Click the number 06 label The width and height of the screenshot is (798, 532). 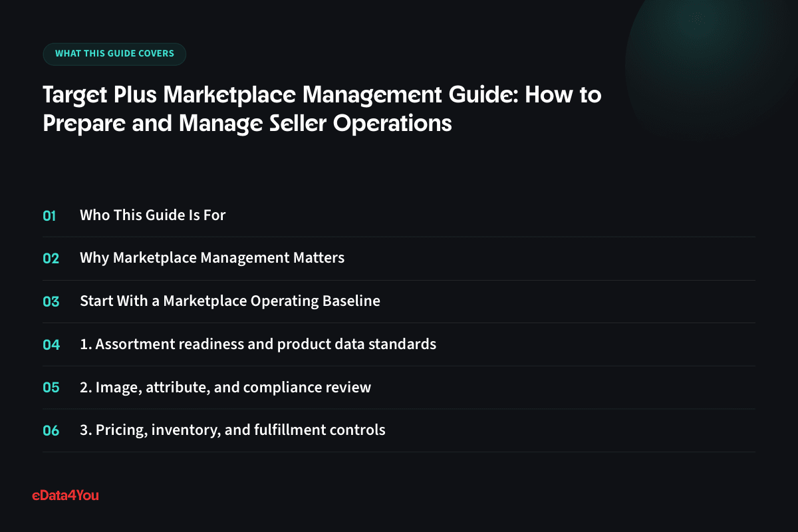point(51,430)
